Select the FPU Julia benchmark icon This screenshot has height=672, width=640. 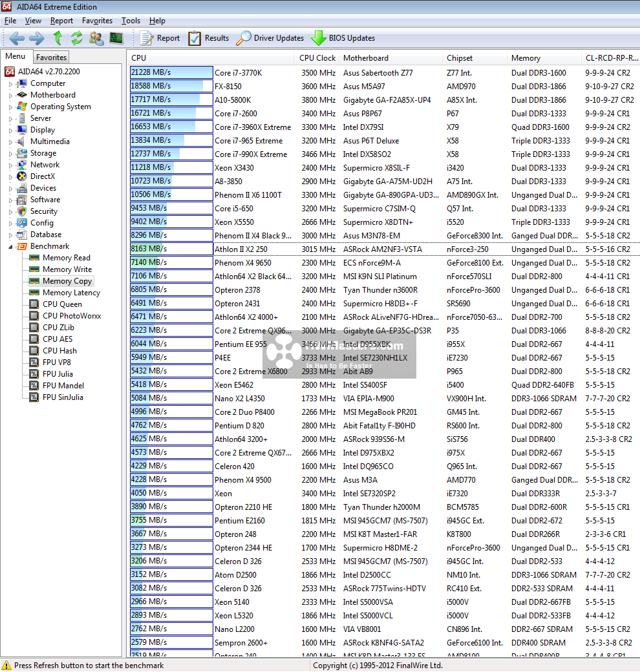34,373
